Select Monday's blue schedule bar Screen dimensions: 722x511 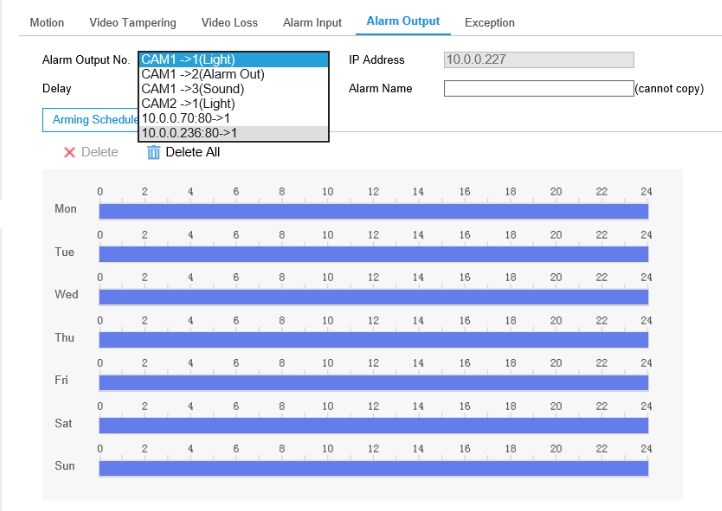[373, 211]
